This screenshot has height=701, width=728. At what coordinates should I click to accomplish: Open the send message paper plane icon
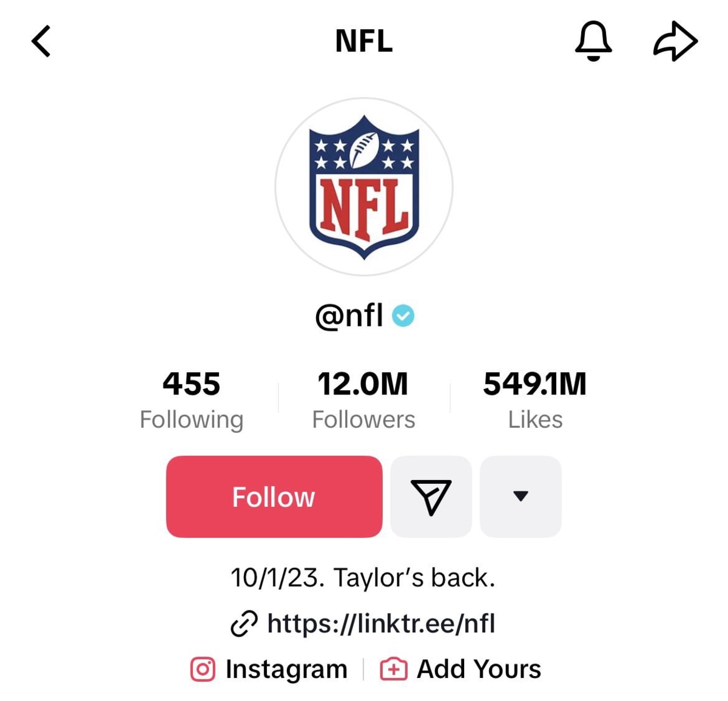tap(431, 496)
